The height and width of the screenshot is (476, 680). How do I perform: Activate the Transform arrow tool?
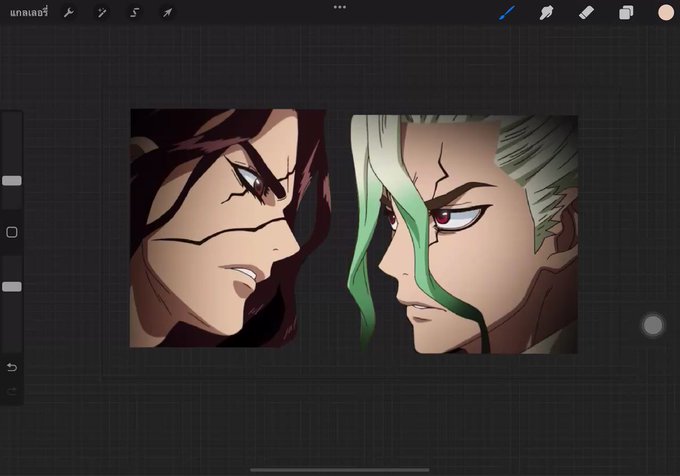click(x=167, y=13)
